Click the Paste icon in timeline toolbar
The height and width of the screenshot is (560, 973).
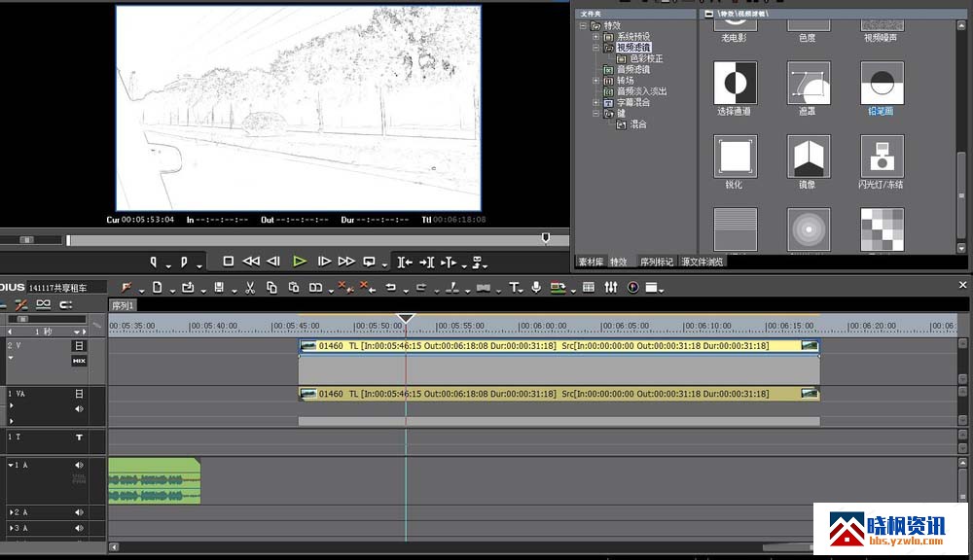point(294,287)
